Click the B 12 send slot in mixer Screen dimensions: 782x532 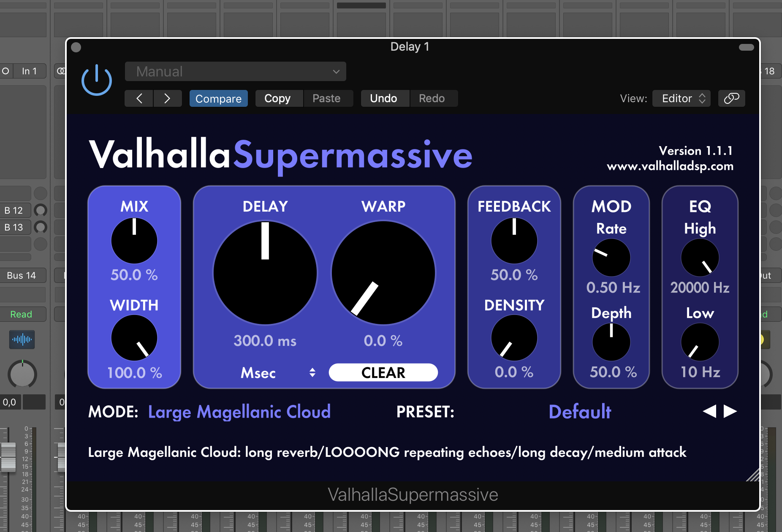tap(16, 210)
